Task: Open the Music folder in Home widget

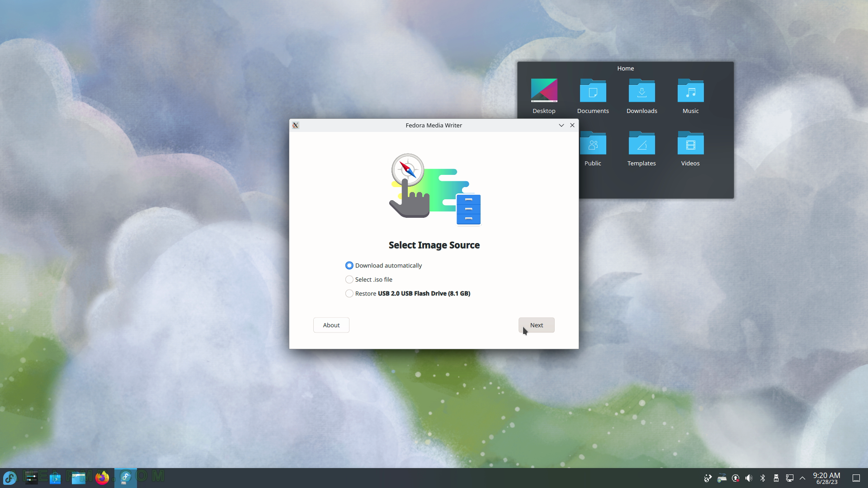Action: [690, 96]
